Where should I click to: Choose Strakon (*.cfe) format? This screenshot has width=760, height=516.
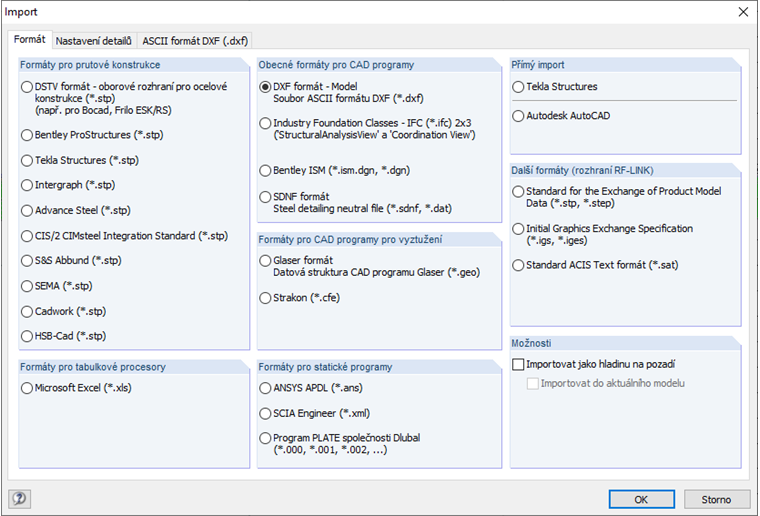coord(265,298)
